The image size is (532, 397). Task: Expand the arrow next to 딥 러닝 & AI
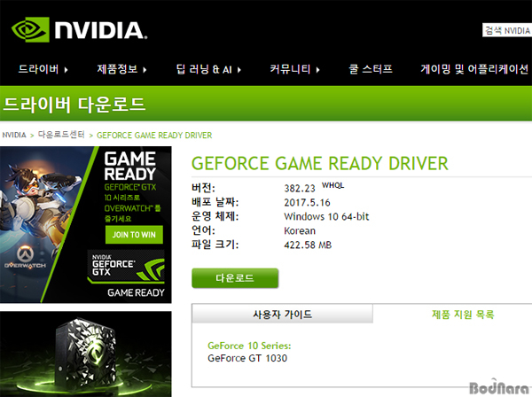[239, 70]
